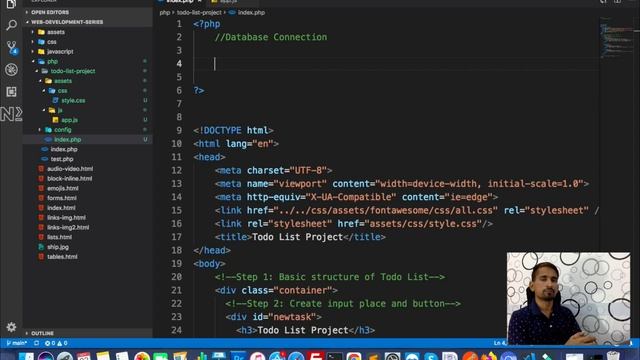640x360 pixels.
Task: Click the main* git branch indicator
Action: pos(17,343)
